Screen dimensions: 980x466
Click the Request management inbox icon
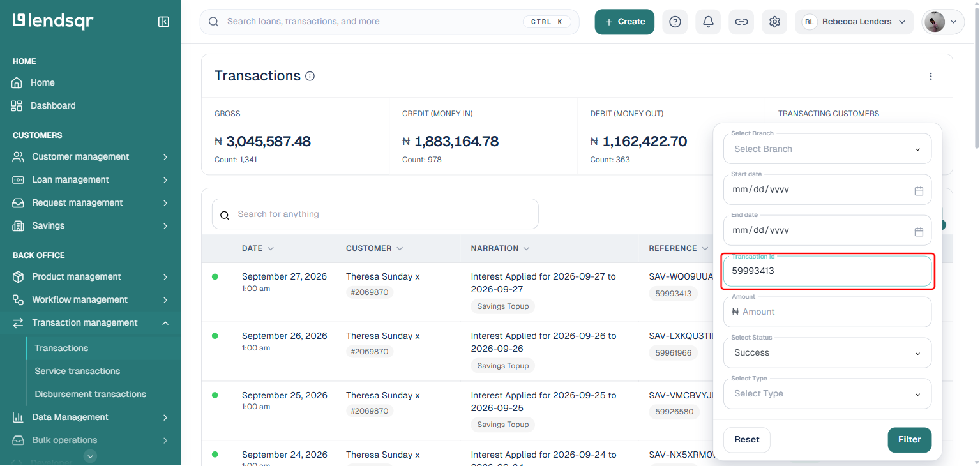tap(19, 203)
